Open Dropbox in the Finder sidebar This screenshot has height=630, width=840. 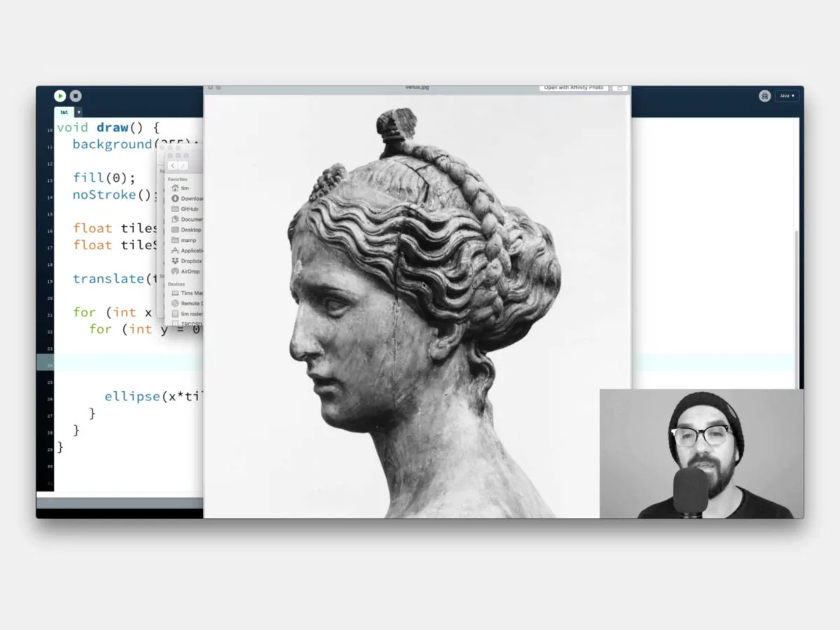(187, 261)
